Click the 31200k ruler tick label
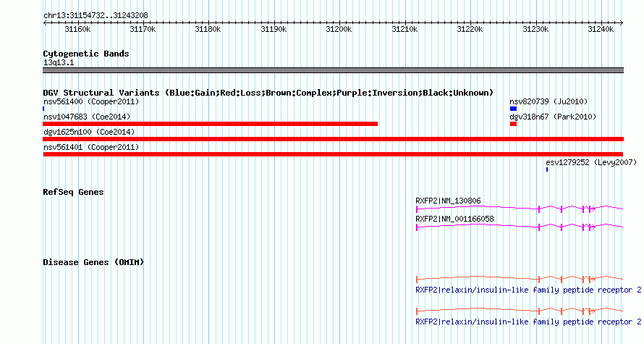Viewport: 644px width, 344px height. click(339, 29)
